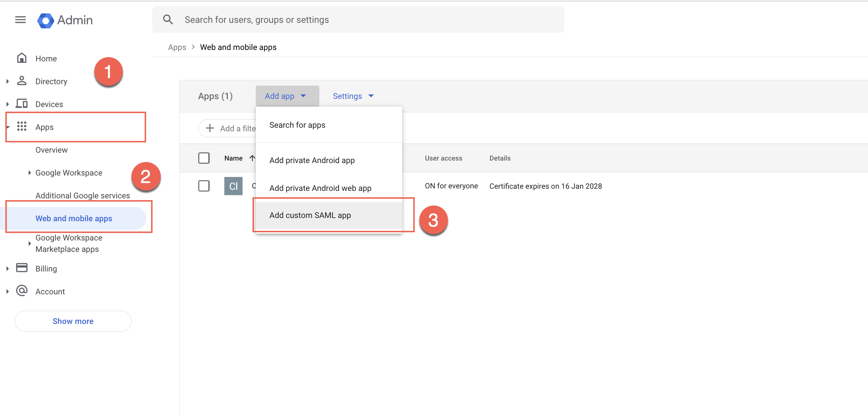Viewport: 868px width, 416px height.
Task: Expand the Billing section arrow
Action: point(8,269)
